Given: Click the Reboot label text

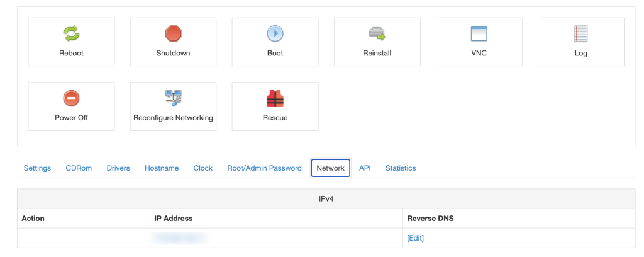Looking at the screenshot, I should coord(72,53).
